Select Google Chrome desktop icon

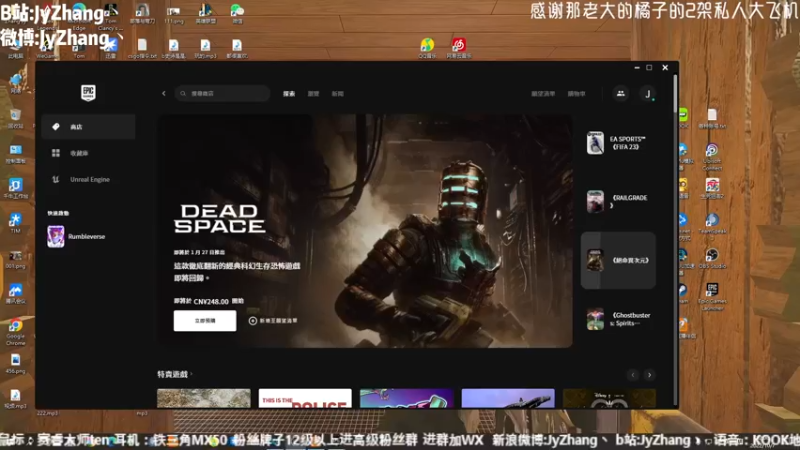15,332
